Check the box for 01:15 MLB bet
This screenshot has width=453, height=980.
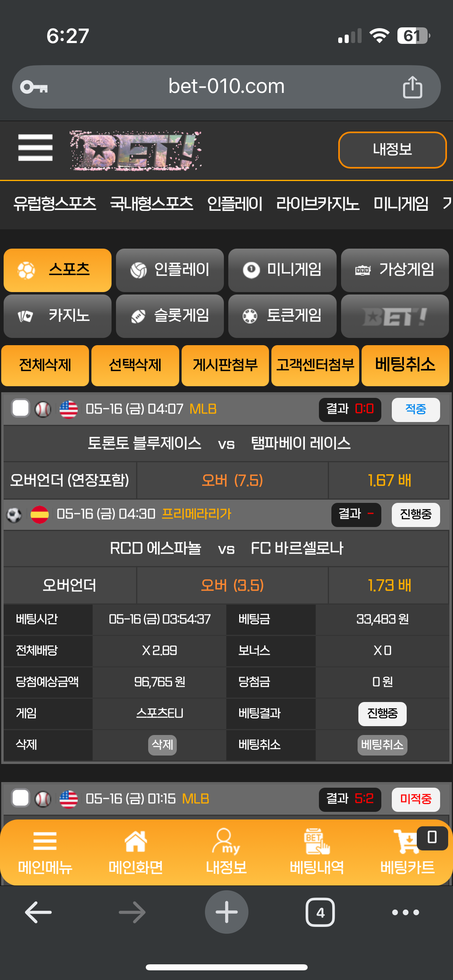pyautogui.click(x=20, y=798)
